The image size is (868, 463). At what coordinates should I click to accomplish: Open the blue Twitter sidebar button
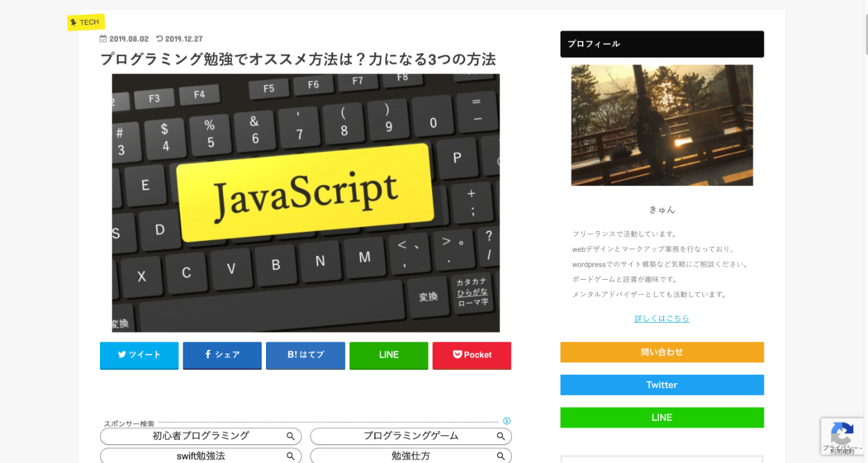coord(662,385)
